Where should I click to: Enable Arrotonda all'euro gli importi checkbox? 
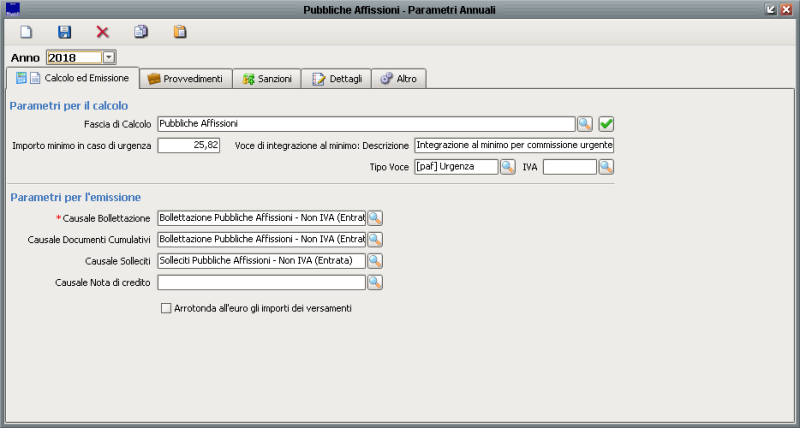(166, 308)
